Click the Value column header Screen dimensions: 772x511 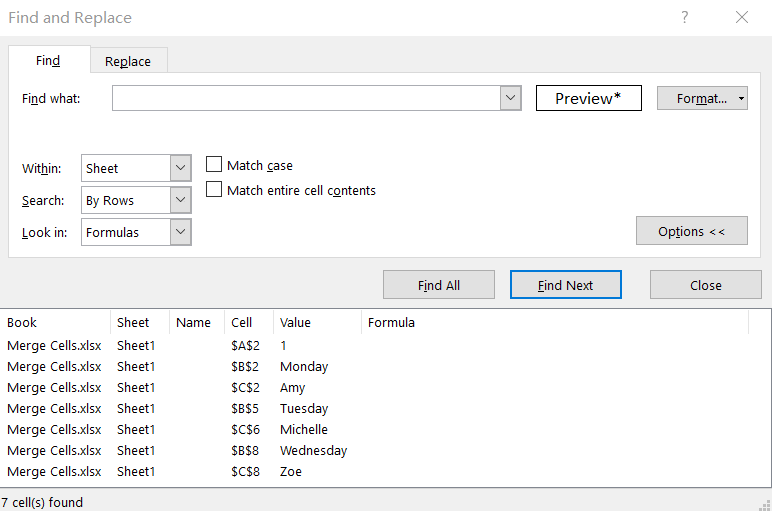click(x=317, y=322)
